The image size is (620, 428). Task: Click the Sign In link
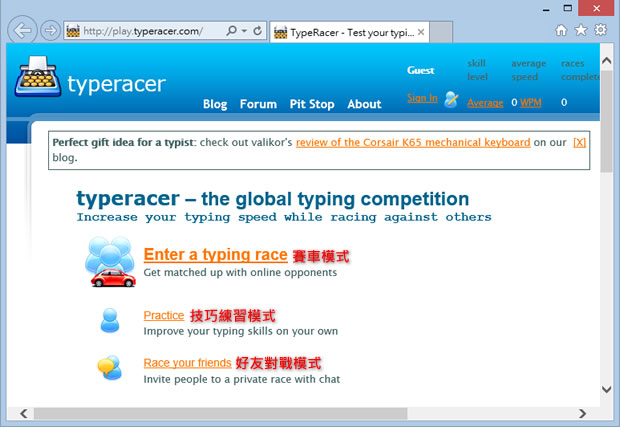[x=422, y=98]
